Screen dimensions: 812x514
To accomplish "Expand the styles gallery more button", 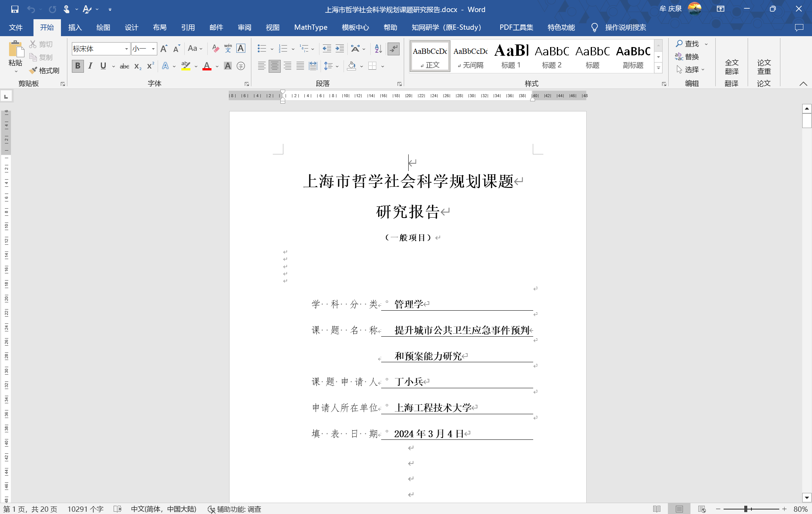I will (x=658, y=68).
